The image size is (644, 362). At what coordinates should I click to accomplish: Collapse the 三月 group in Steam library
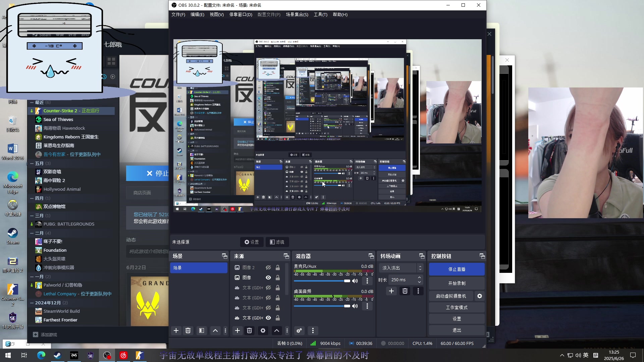32,216
